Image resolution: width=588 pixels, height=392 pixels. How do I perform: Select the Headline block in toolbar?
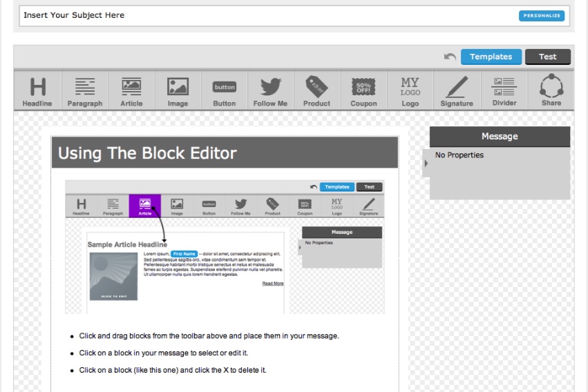tap(37, 91)
